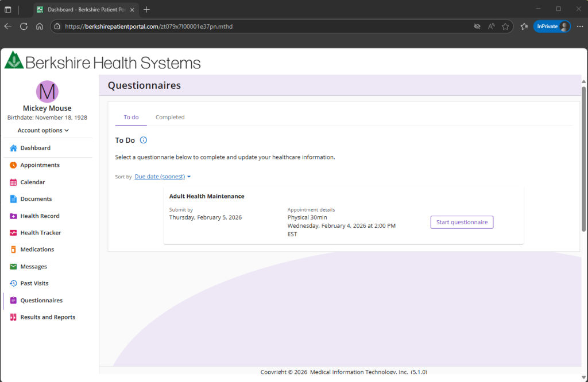The width and height of the screenshot is (588, 382).
Task: Click the browser address bar
Action: point(258,26)
